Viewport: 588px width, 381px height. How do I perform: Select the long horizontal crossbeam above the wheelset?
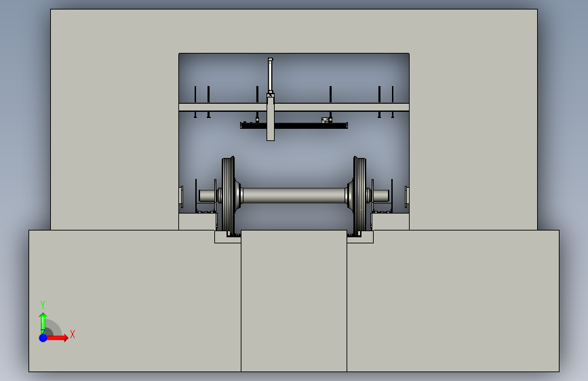pyautogui.click(x=294, y=107)
